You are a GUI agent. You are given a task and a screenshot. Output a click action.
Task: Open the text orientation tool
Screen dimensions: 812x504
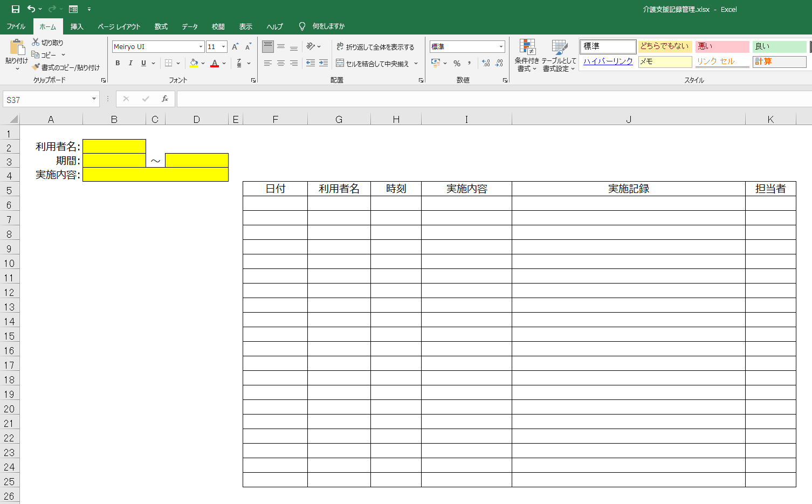tap(311, 46)
